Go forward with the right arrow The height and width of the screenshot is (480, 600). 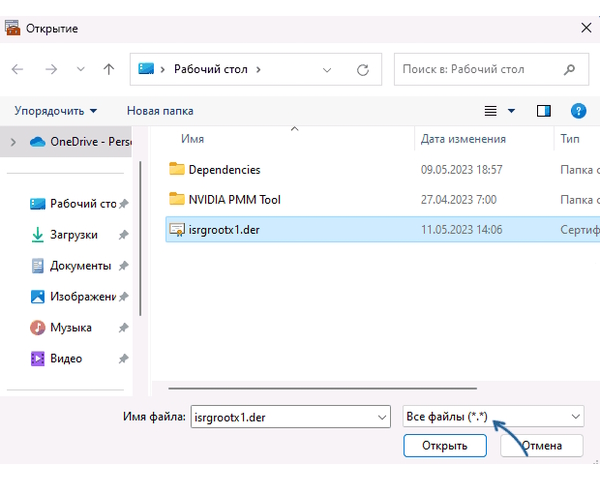point(51,69)
